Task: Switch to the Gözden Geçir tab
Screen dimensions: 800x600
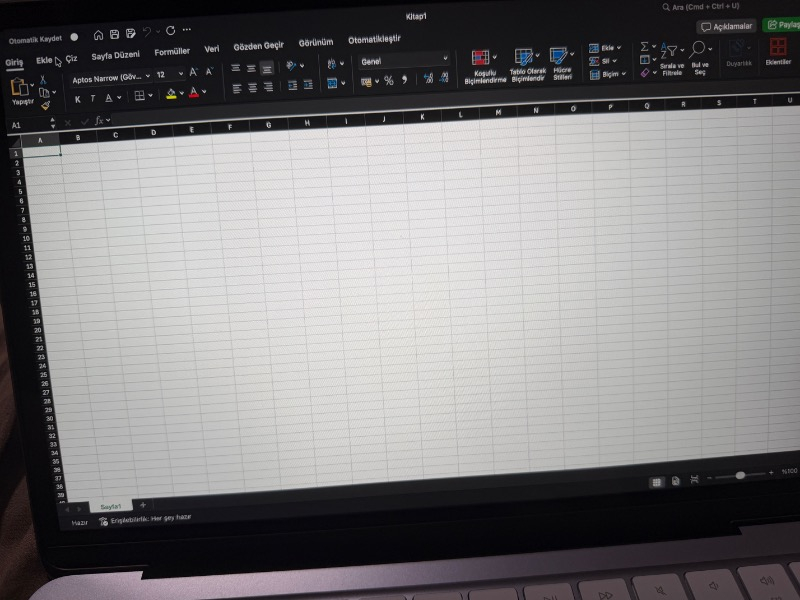Action: (x=258, y=46)
